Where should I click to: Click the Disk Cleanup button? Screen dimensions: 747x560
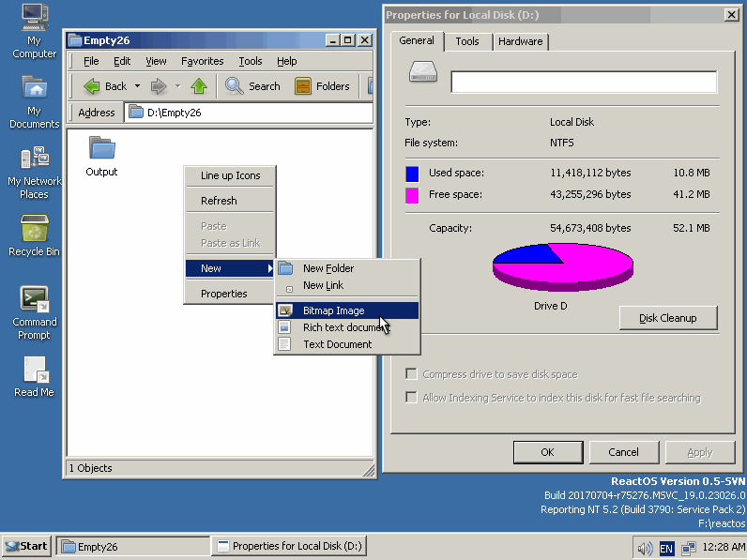click(x=668, y=318)
